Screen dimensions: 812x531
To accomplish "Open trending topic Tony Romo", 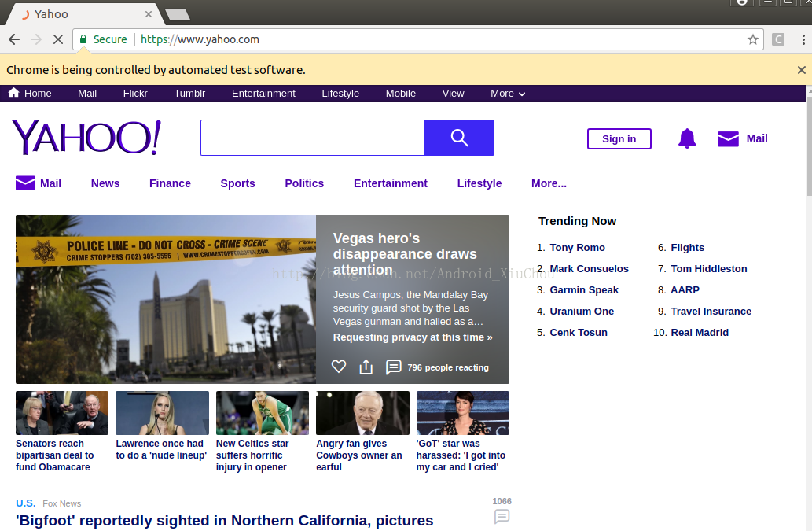I will (x=577, y=248).
